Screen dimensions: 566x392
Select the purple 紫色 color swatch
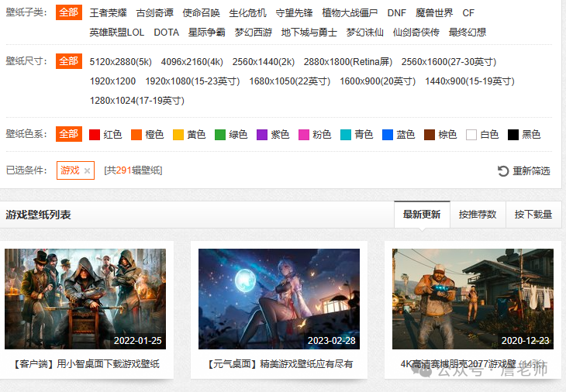coord(262,135)
